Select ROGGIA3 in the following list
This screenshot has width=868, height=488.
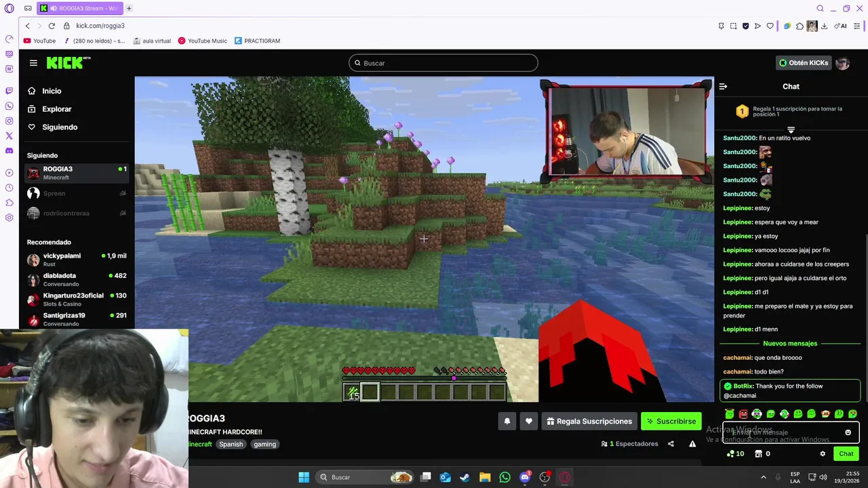click(77, 173)
